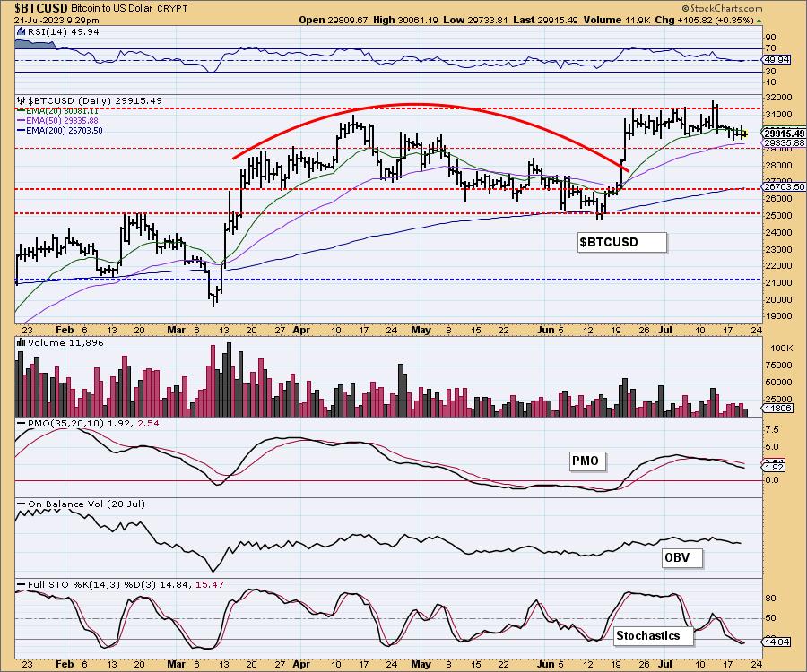807x672 pixels.
Task: Click the 1.92 PMO axis tag
Action: click(x=775, y=468)
